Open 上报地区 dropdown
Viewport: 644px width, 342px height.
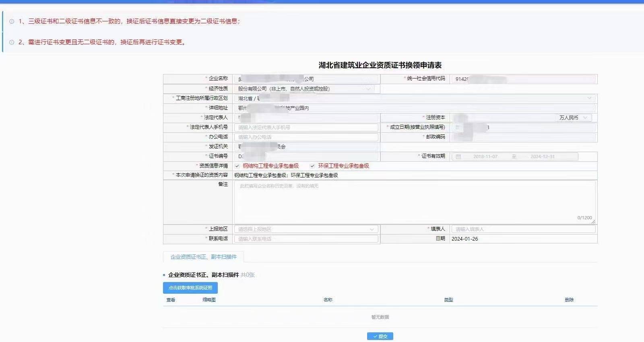coord(306,229)
